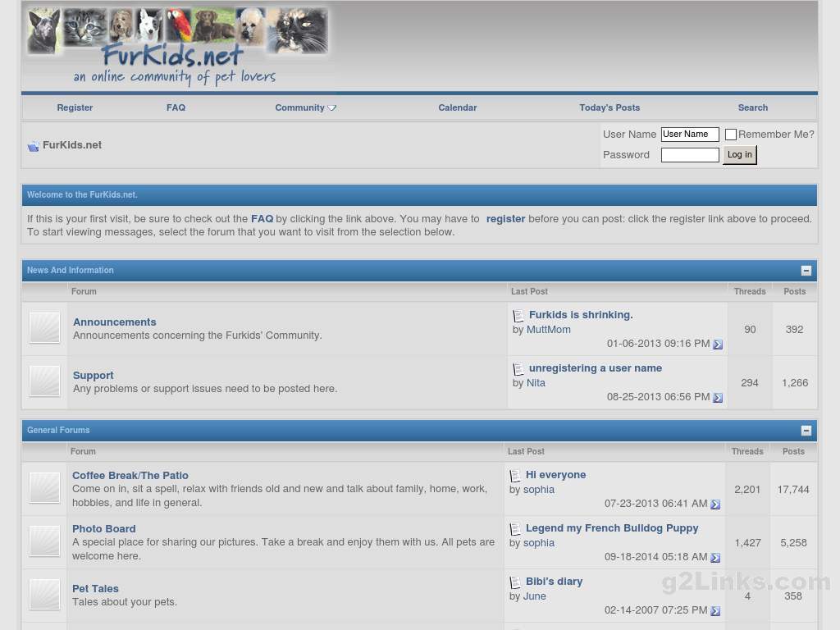Click the Pet Tales forum status icon
Screen dimensions: 840x630
[44, 594]
